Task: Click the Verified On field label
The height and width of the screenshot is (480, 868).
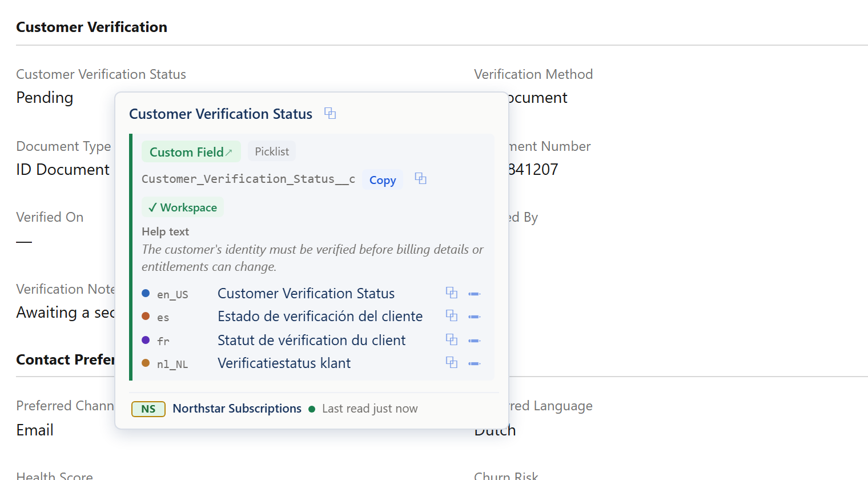Action: [50, 217]
